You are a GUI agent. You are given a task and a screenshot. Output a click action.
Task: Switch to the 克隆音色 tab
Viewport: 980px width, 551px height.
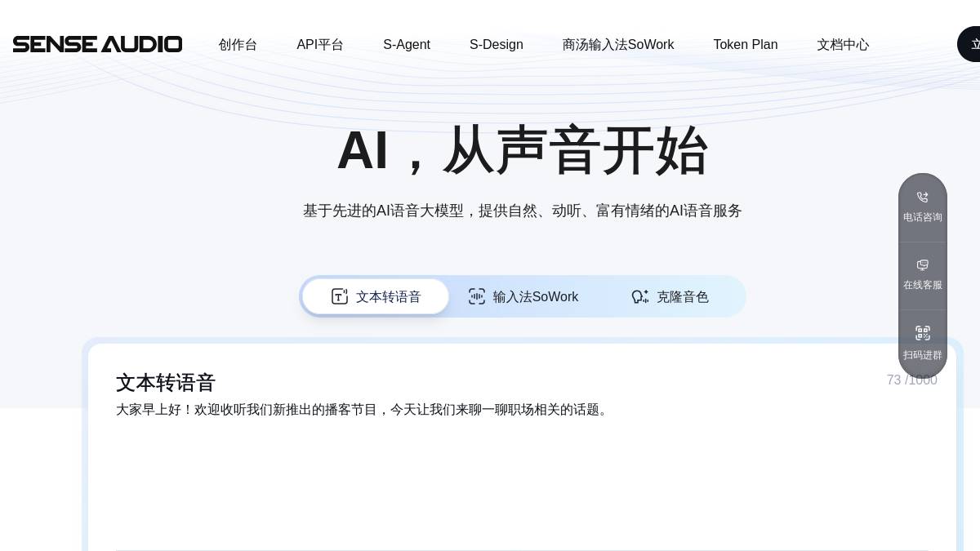pos(670,296)
